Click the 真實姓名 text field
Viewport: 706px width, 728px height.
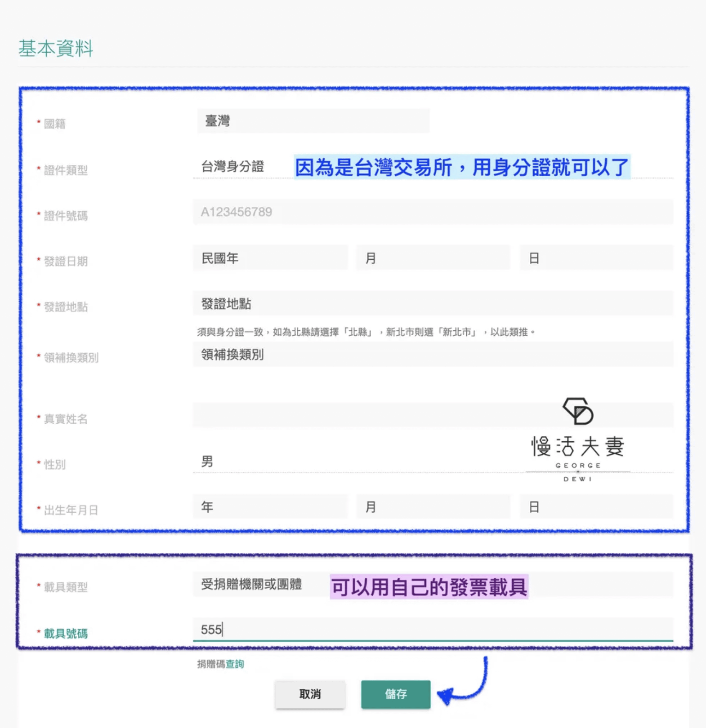360,415
